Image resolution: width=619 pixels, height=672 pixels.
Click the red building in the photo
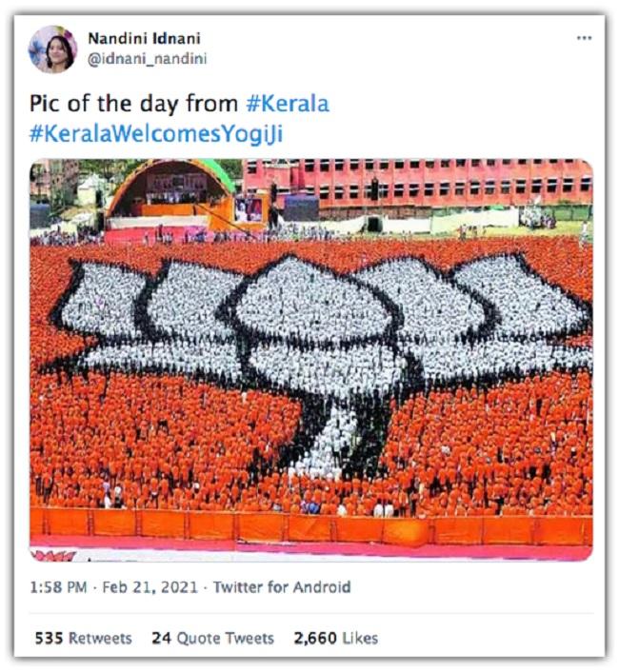click(418, 187)
